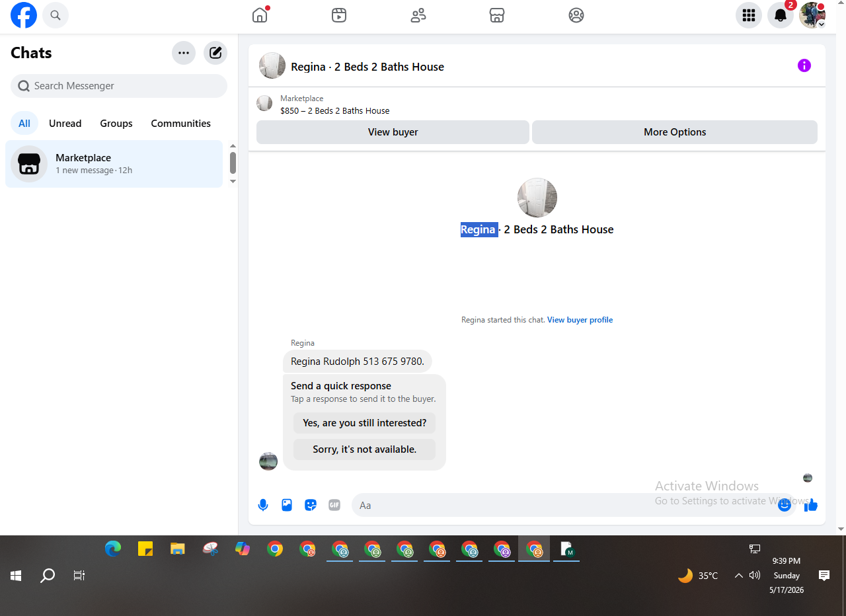Open Facebook search magnifier icon
Image resolution: width=846 pixels, height=616 pixels.
point(56,15)
